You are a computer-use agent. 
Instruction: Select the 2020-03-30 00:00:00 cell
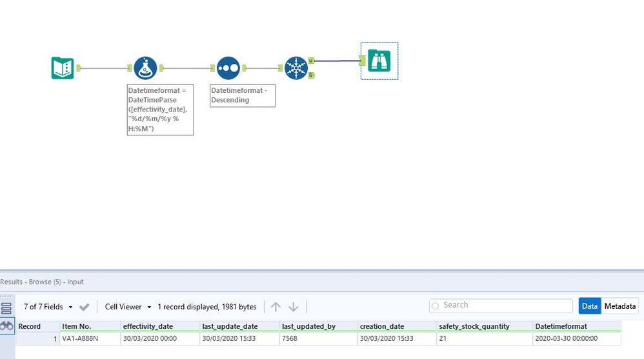click(577, 338)
